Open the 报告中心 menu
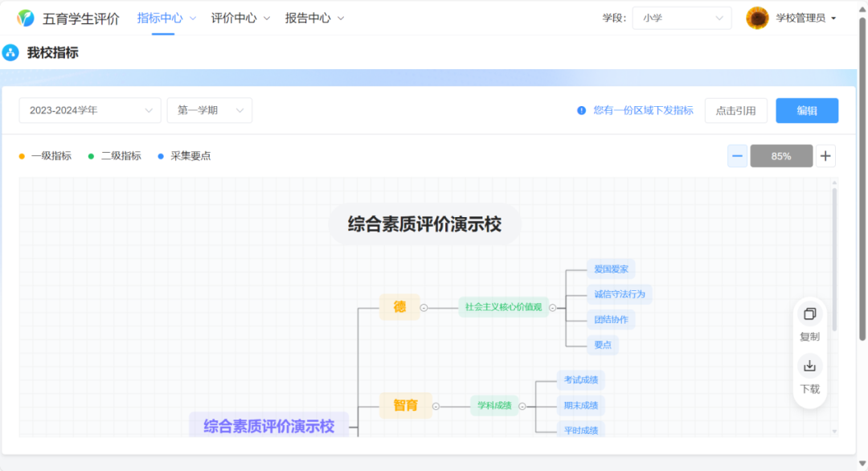The image size is (868, 471). pyautogui.click(x=308, y=16)
